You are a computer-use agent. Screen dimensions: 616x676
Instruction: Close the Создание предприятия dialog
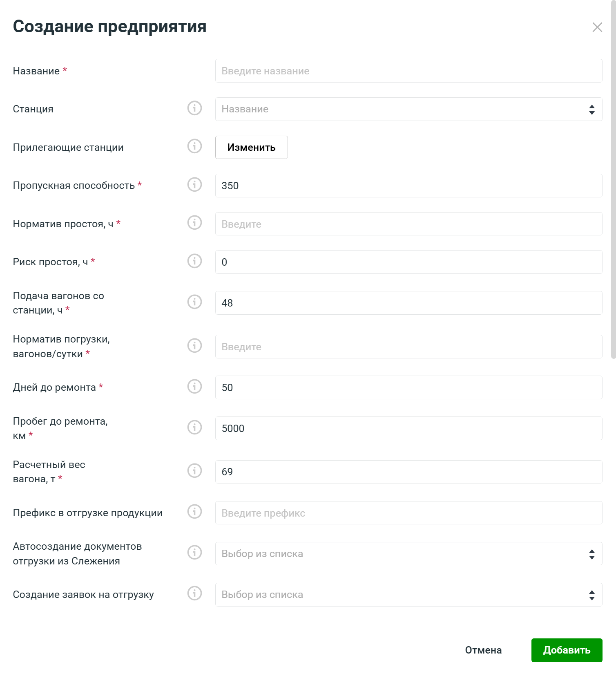pyautogui.click(x=597, y=27)
